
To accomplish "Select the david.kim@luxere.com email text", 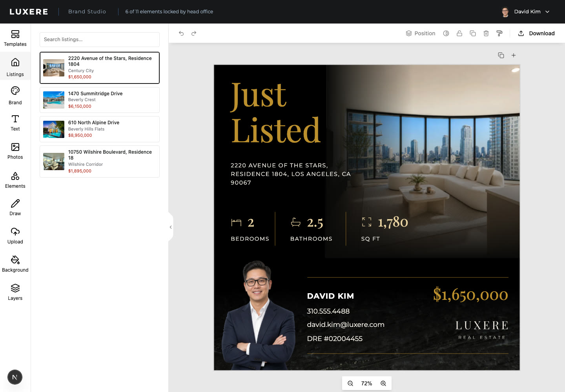I will [x=346, y=325].
